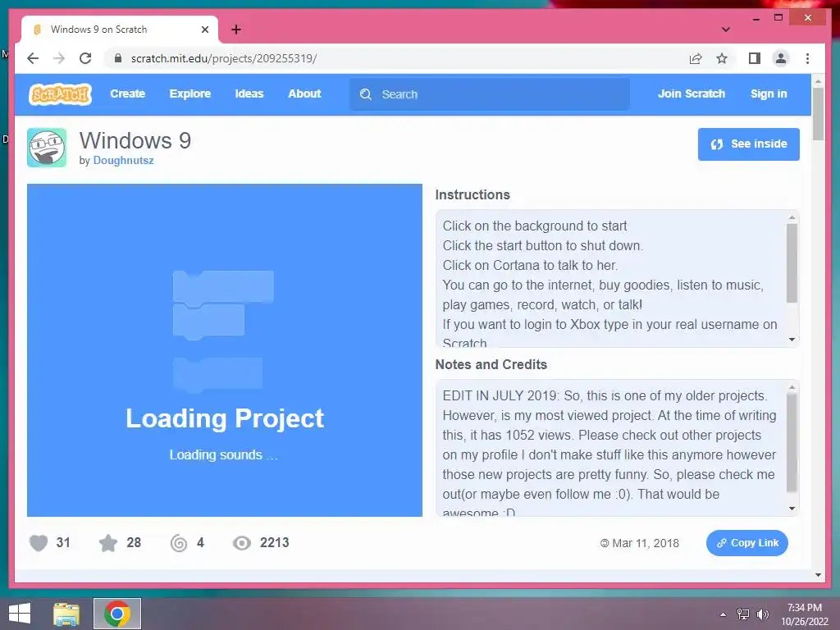Click Sign in link
The width and height of the screenshot is (840, 630).
point(768,94)
